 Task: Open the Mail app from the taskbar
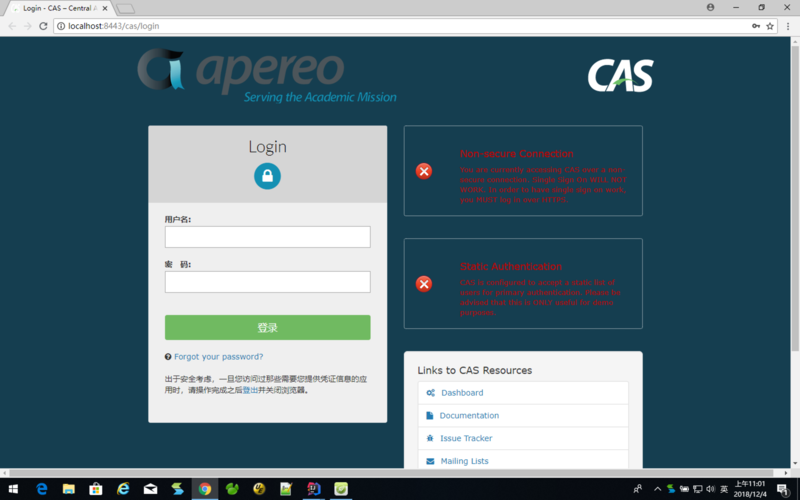(x=150, y=489)
